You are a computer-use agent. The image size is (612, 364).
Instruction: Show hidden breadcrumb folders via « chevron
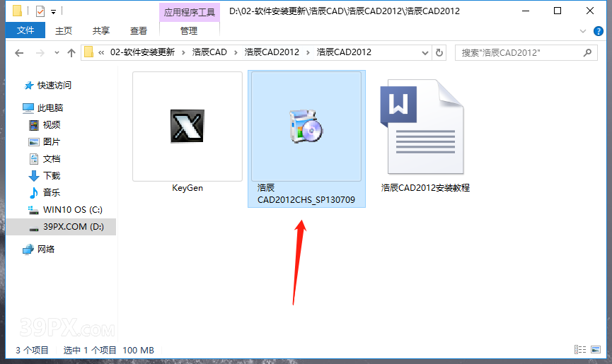coord(101,52)
